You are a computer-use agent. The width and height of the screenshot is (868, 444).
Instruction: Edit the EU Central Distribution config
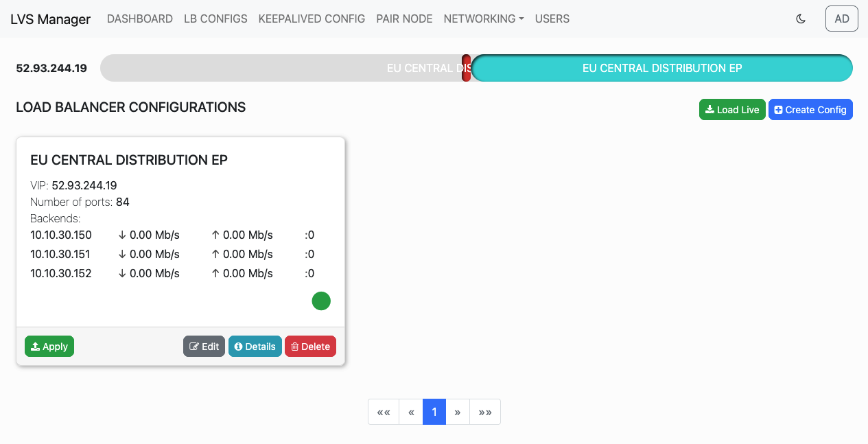coord(204,347)
